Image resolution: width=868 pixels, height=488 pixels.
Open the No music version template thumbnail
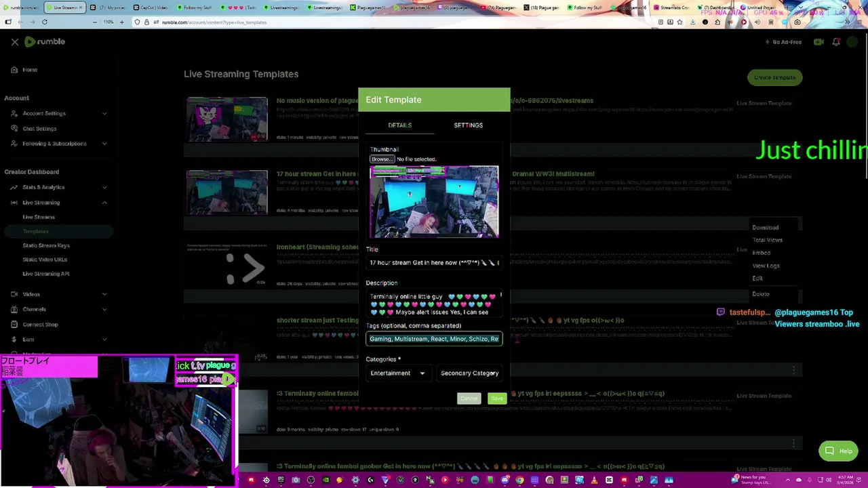227,119
